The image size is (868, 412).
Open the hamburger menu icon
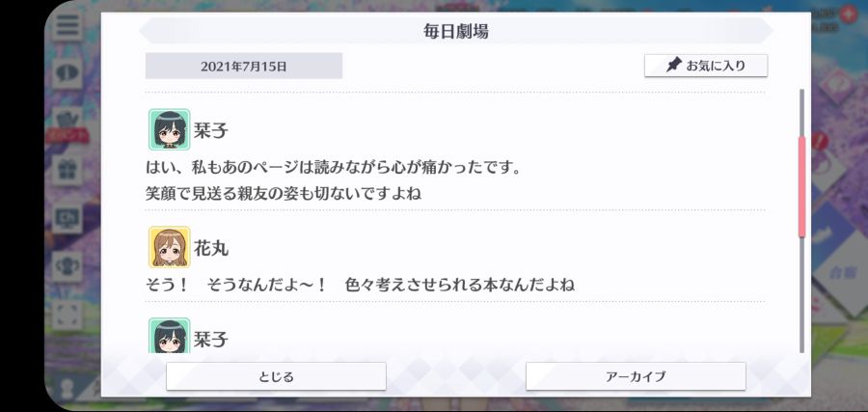coord(68,25)
